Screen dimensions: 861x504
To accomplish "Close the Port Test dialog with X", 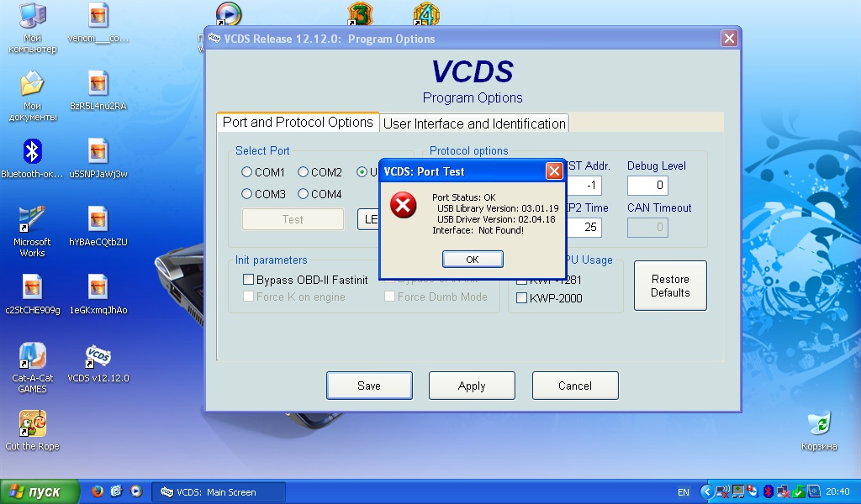I will coord(554,171).
